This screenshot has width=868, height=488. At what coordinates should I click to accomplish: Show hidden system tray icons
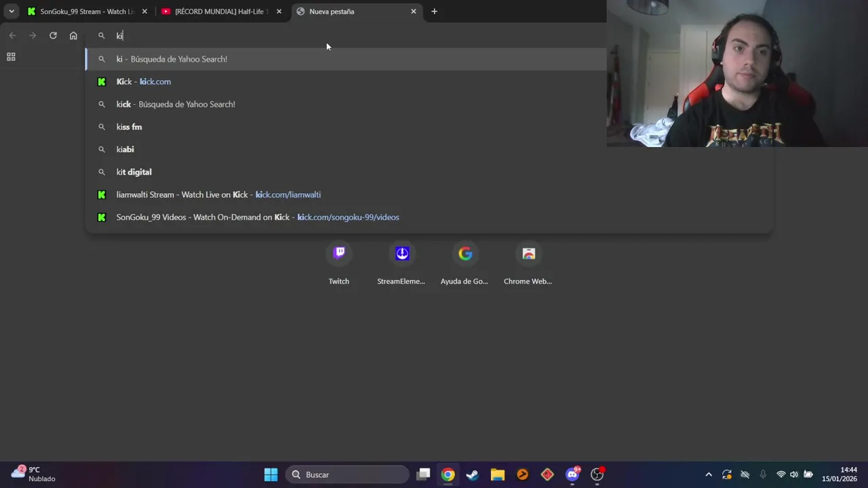709,474
